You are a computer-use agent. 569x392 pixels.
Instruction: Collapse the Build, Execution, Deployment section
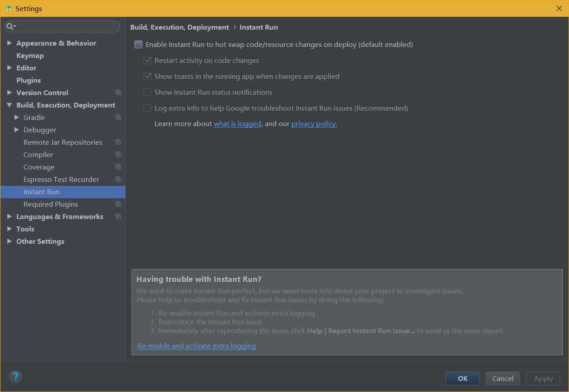[x=10, y=105]
